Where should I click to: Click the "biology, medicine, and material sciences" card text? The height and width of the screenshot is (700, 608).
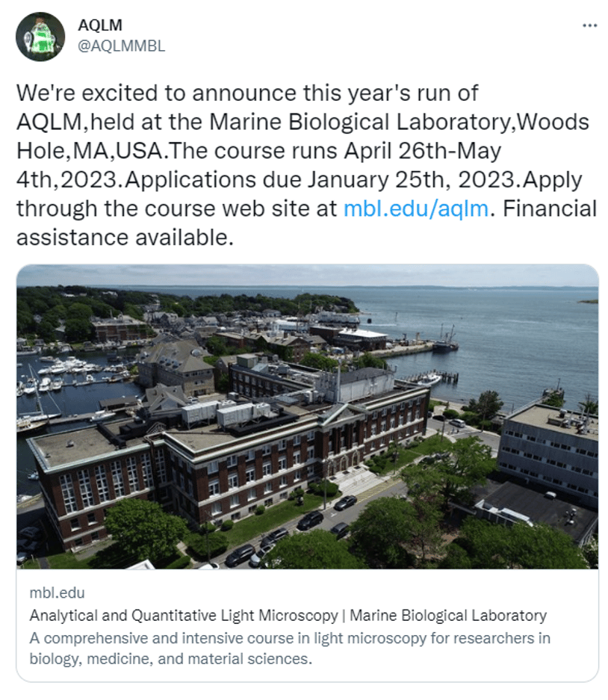coord(171,659)
